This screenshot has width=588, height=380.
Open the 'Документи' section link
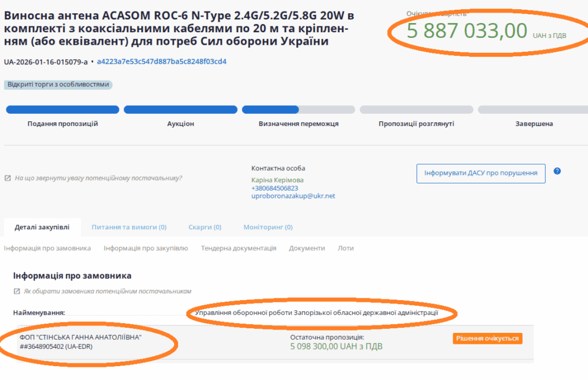click(x=307, y=248)
